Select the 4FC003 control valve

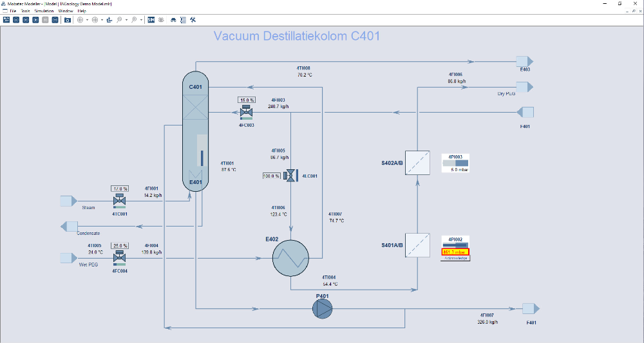247,112
